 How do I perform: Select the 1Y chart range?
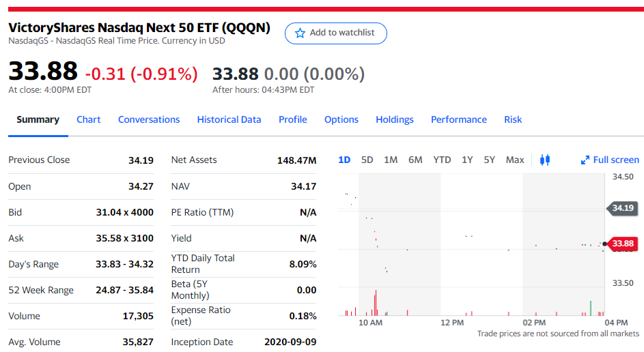467,160
